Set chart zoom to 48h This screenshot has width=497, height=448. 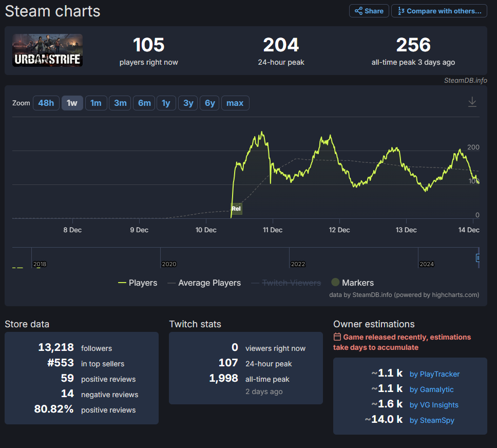pyautogui.click(x=46, y=103)
